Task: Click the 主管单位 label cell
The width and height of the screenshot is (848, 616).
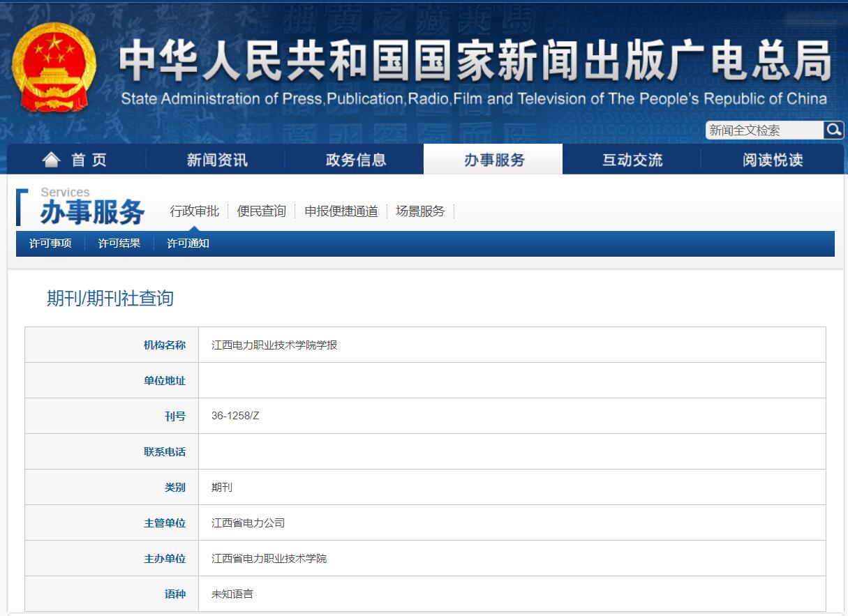Action: pos(112,523)
